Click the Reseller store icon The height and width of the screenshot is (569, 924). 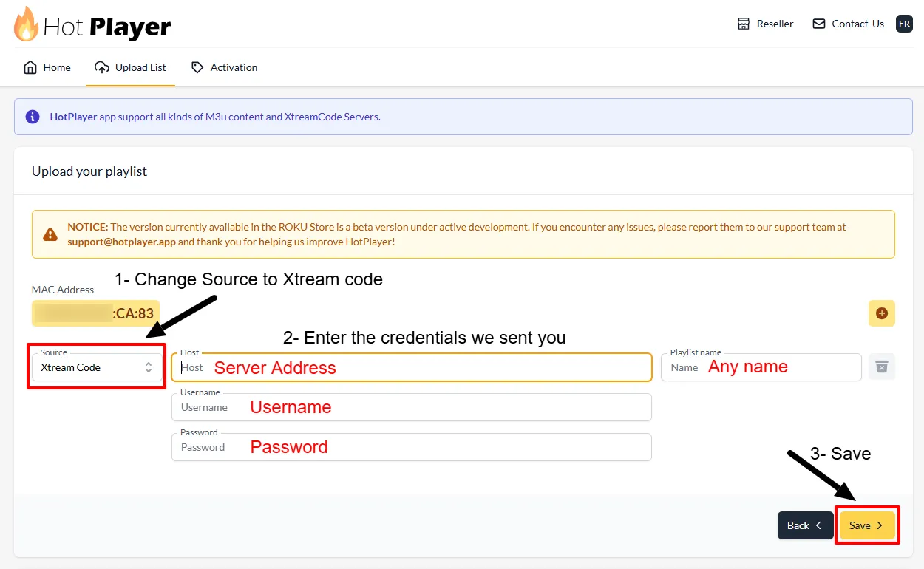744,24
